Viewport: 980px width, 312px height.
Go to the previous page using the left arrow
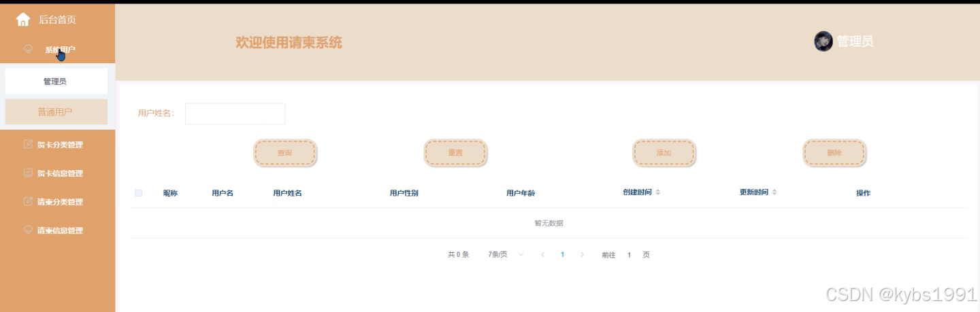[x=542, y=255]
